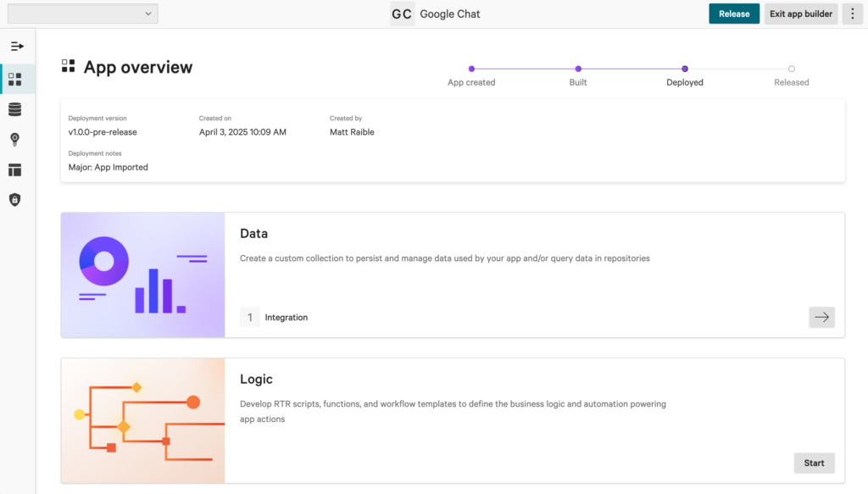Click the Google Chat app title
868x494 pixels.
click(x=449, y=14)
